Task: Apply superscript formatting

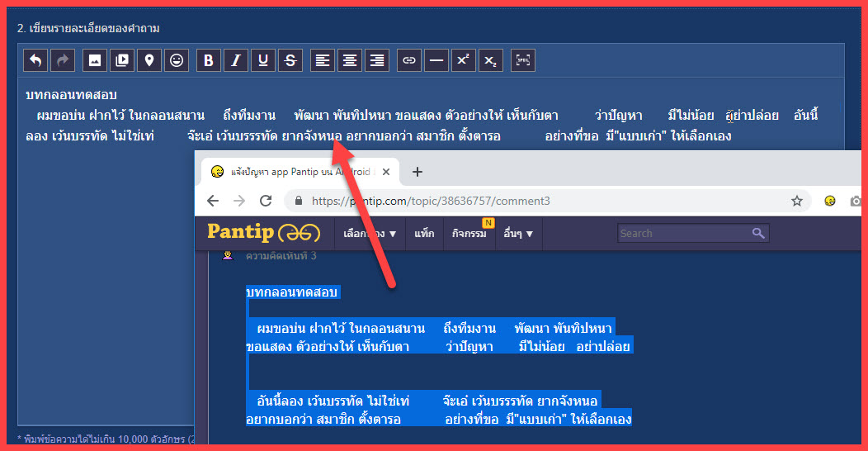Action: 464,60
